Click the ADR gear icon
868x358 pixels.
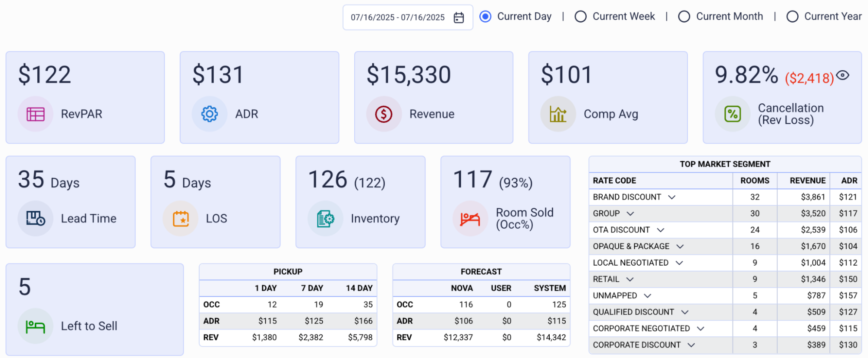tap(210, 114)
